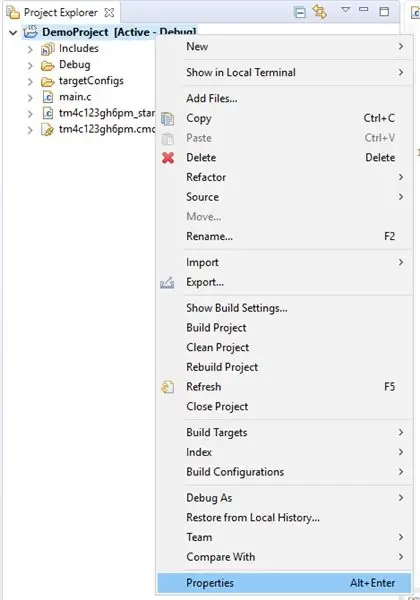This screenshot has height=600, width=420.
Task: Open the Build Targets submenu
Action: pos(285,432)
